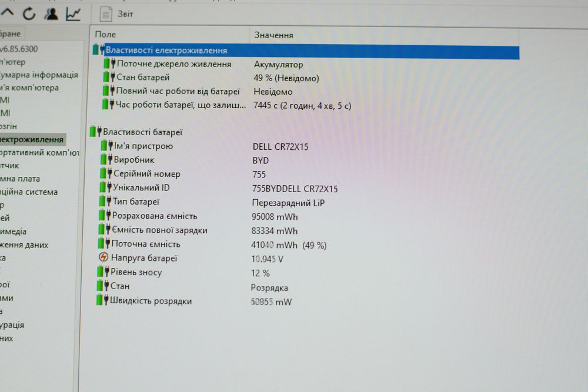The width and height of the screenshot is (588, 392).
Task: Select sidebar version item v6.85.6300
Action: coord(19,49)
